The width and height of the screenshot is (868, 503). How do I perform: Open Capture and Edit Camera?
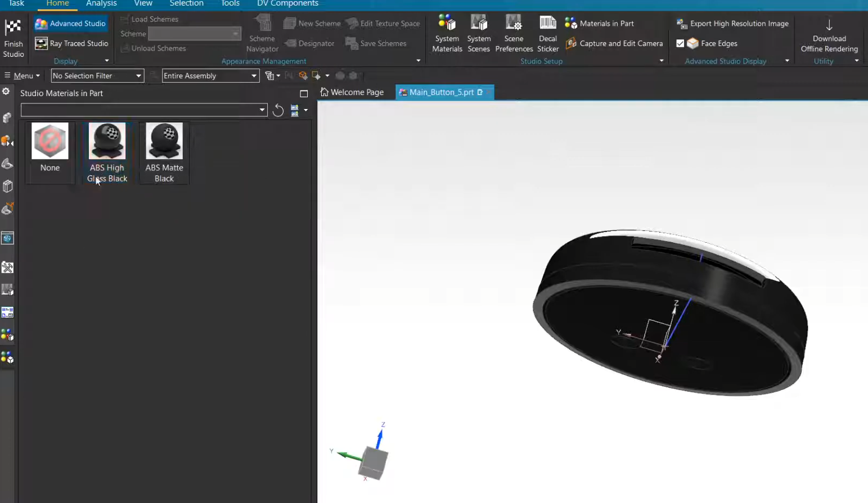(614, 43)
